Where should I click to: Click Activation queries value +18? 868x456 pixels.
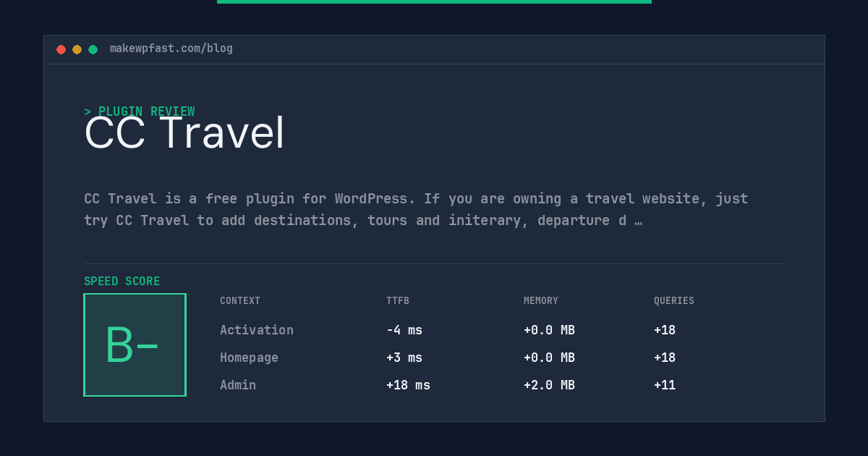coord(665,330)
